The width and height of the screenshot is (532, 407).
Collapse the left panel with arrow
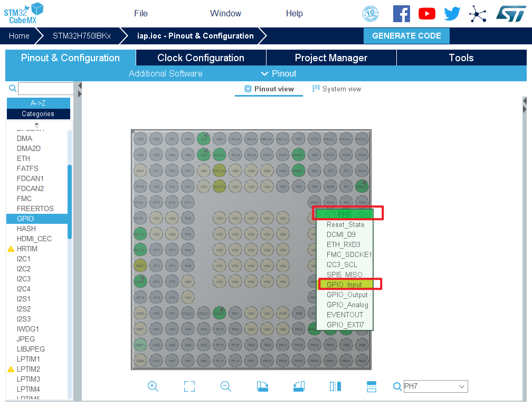[80, 86]
